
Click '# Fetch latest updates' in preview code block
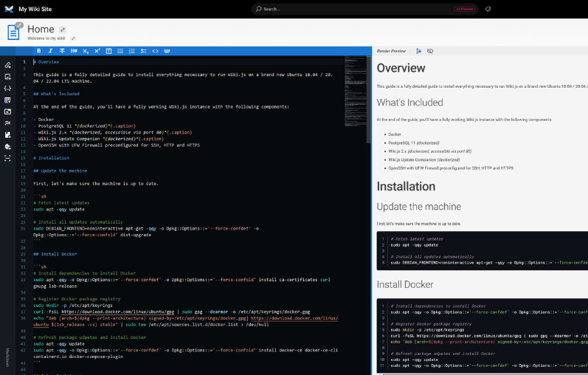pos(417,239)
